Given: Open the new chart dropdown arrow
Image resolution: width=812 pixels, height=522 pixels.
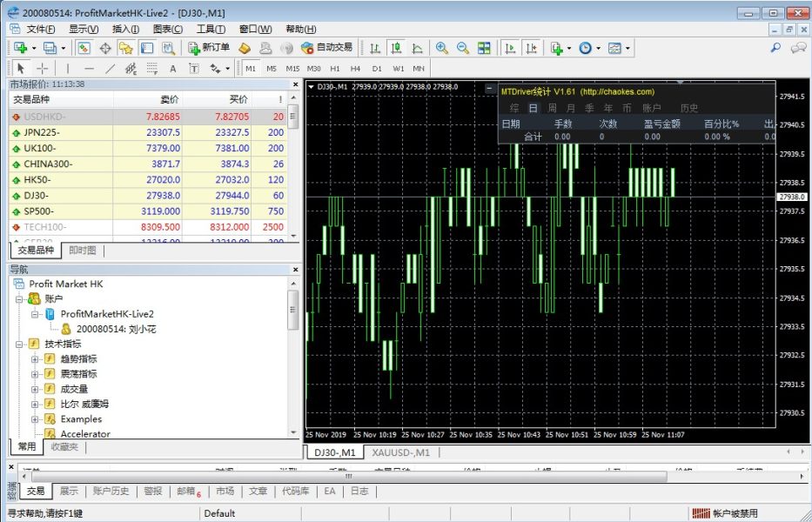Looking at the screenshot, I should (34, 49).
